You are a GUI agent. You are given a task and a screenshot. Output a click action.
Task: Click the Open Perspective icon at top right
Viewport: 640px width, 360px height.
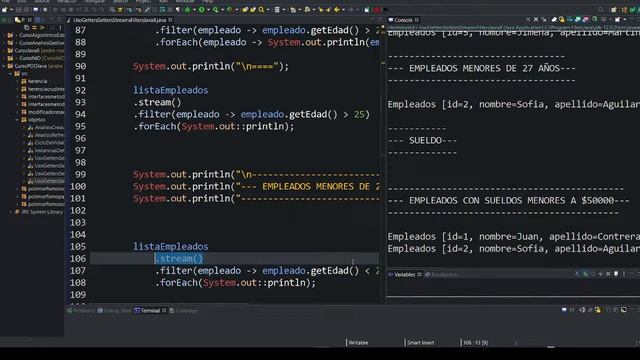tap(613, 10)
